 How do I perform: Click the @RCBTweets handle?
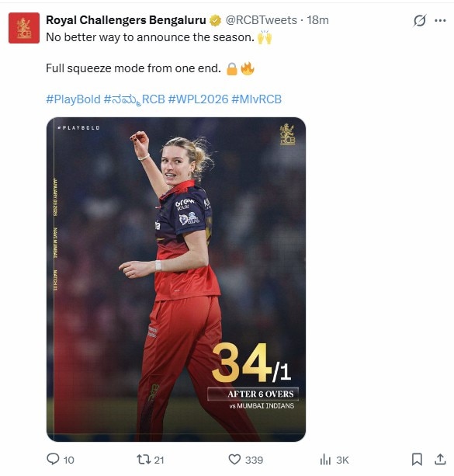262,20
